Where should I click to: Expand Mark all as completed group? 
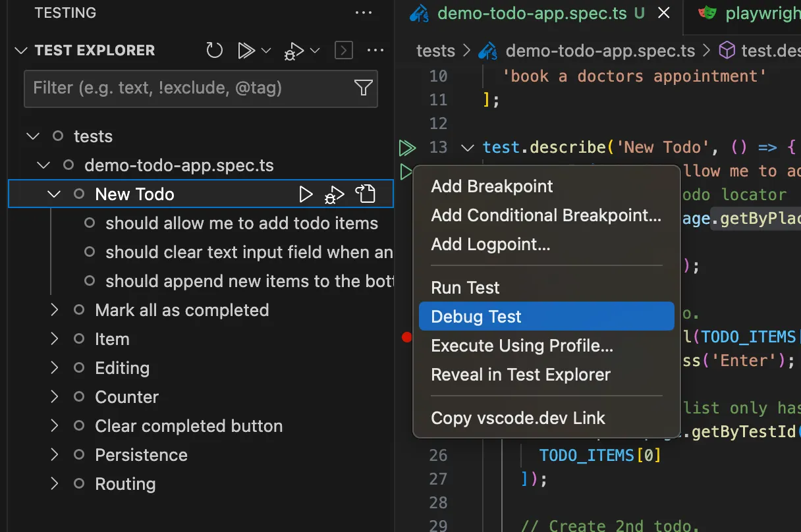54,310
